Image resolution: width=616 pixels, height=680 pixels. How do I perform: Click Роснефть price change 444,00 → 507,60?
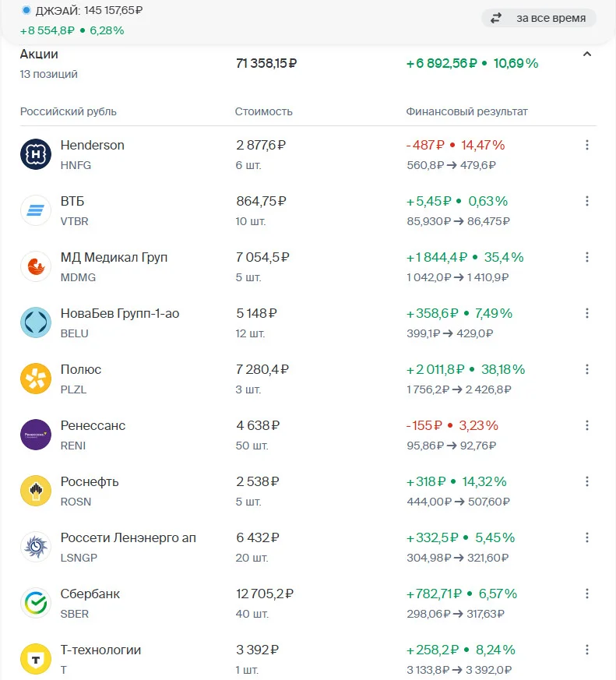[x=458, y=502]
